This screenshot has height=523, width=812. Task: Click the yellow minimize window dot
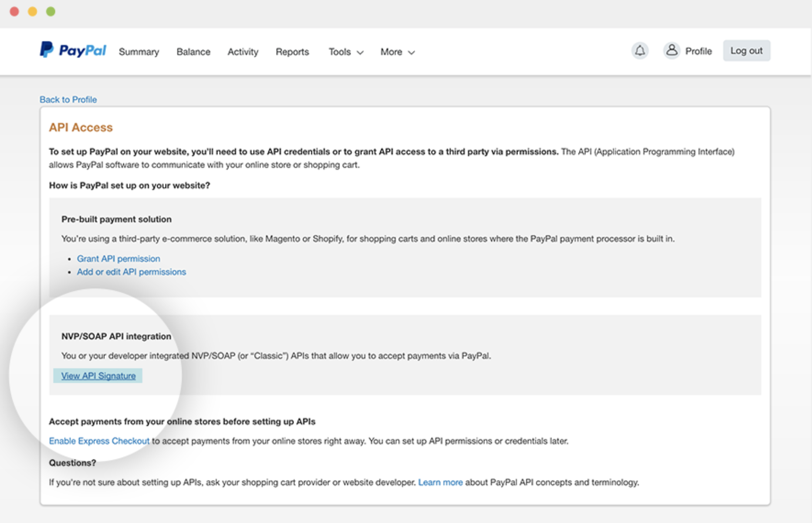click(33, 12)
